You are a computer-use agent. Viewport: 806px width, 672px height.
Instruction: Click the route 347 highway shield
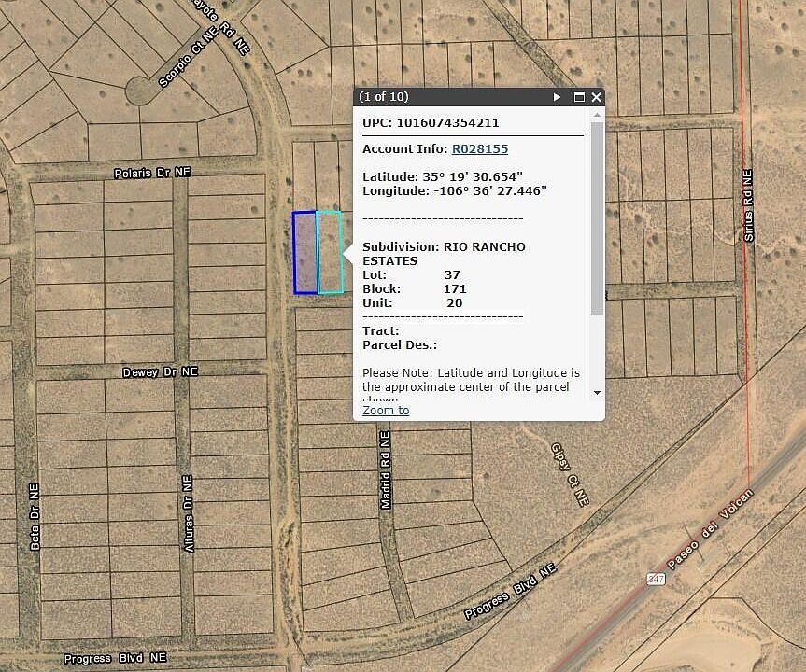tap(656, 579)
